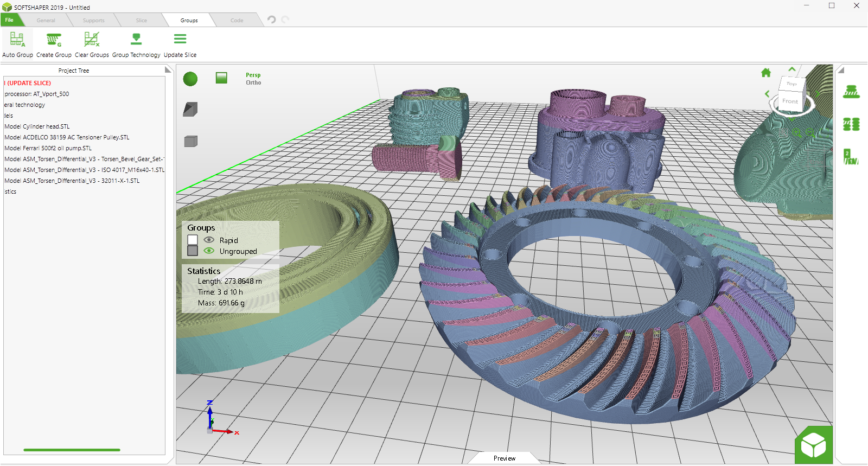Rotate view down with chevron below the view cube

(792, 118)
